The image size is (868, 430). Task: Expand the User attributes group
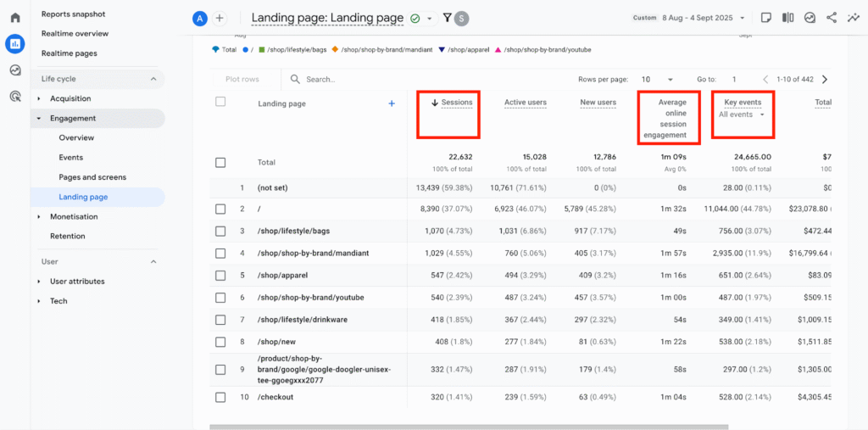point(39,282)
